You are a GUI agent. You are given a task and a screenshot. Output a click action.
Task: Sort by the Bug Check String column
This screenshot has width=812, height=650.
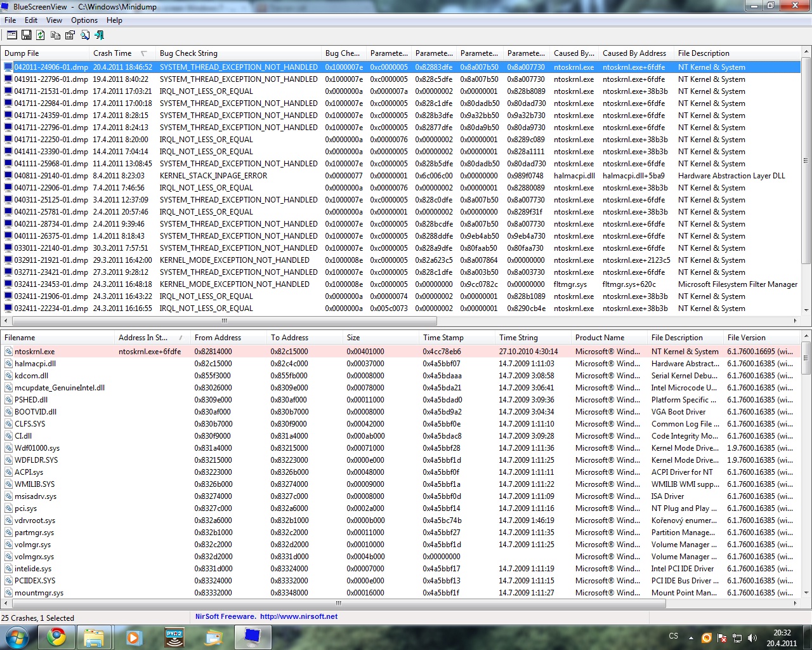239,53
